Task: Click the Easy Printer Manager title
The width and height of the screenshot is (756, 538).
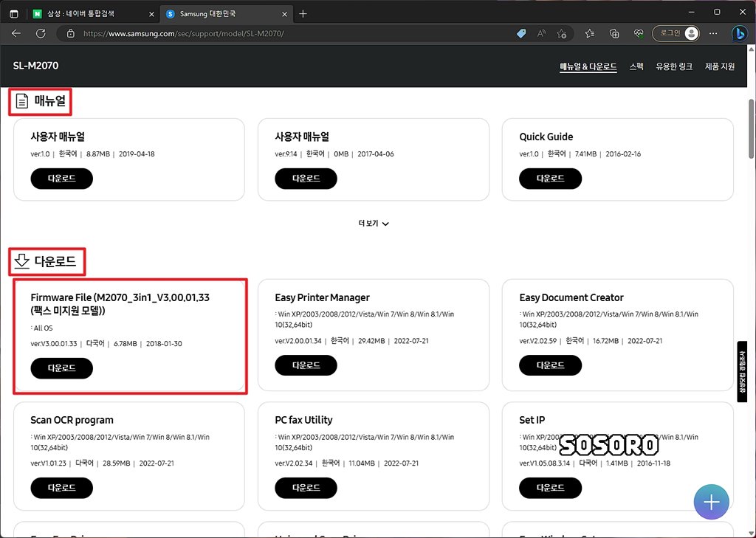Action: click(322, 297)
